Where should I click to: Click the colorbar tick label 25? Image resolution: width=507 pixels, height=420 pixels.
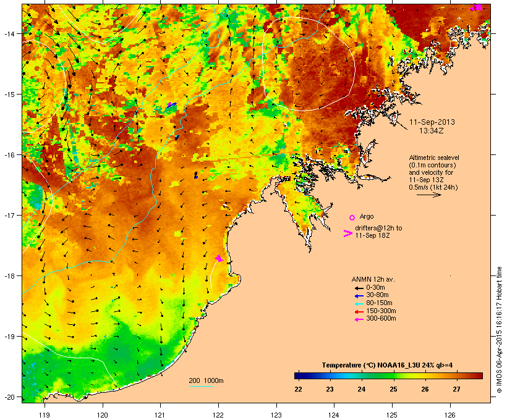pyautogui.click(x=393, y=389)
